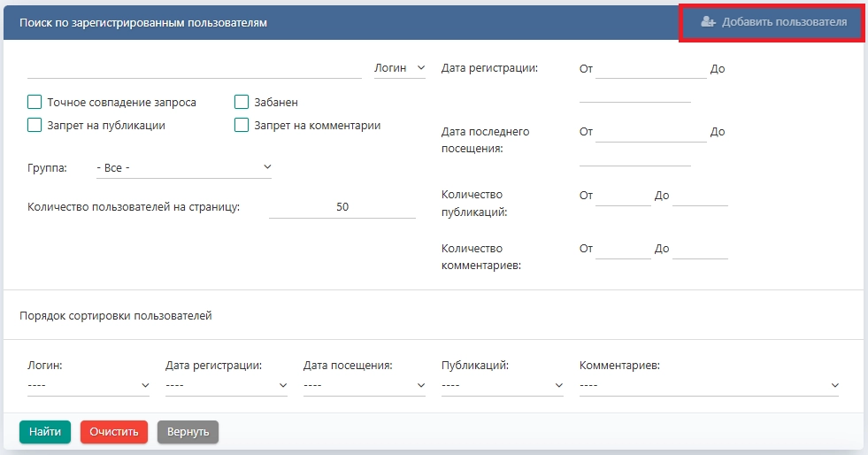The height and width of the screenshot is (455, 868).
Task: Click the red 'Очистить' button
Action: [x=114, y=432]
